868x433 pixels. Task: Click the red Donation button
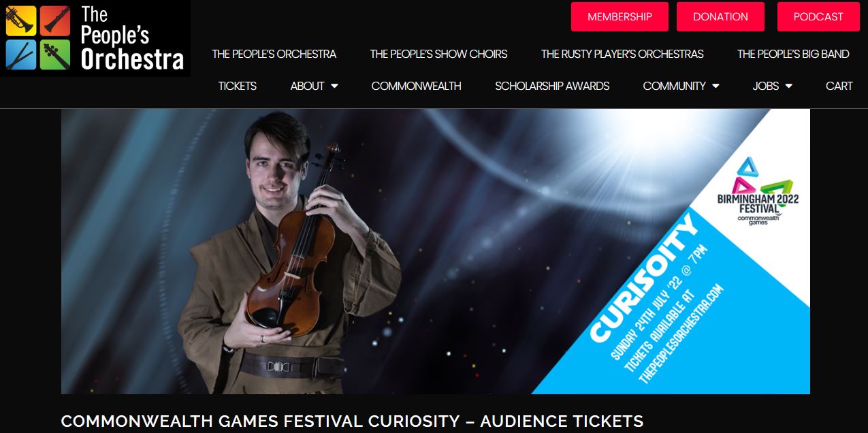click(720, 17)
